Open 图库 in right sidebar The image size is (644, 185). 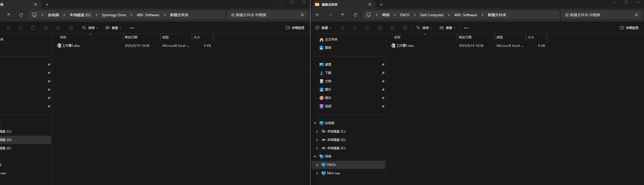coord(326,48)
